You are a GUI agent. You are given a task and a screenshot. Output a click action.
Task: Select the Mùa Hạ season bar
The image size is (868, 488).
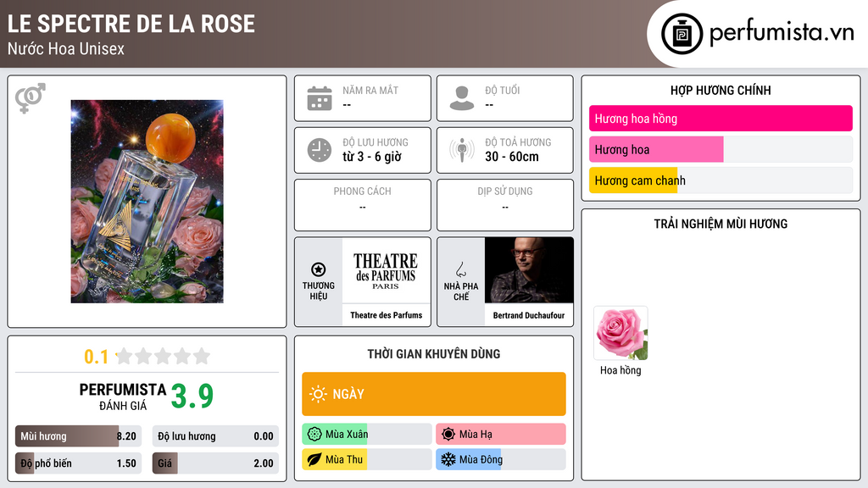point(501,434)
